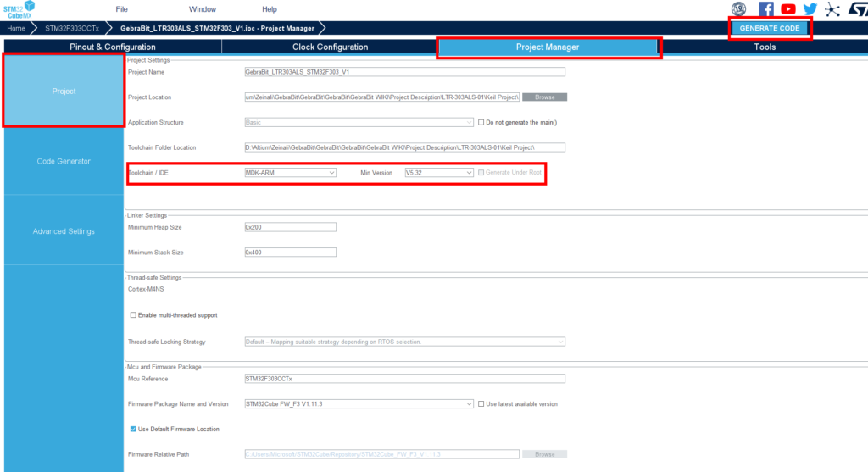
Task: Open Thread-safe Locking Strategy dropdown
Action: [404, 342]
